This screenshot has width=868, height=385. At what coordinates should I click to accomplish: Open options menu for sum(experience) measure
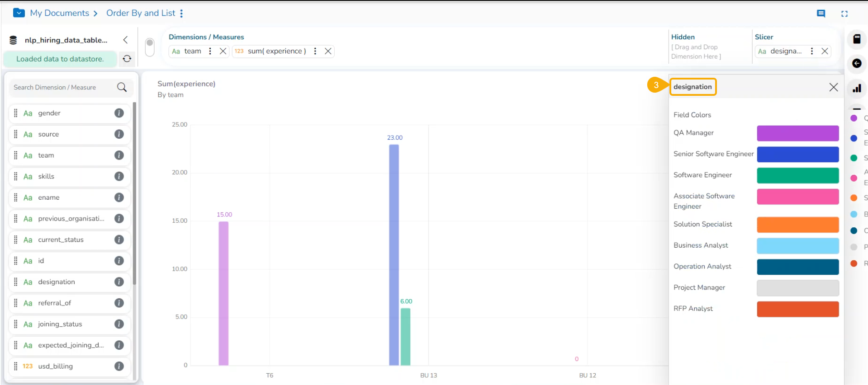click(x=315, y=51)
